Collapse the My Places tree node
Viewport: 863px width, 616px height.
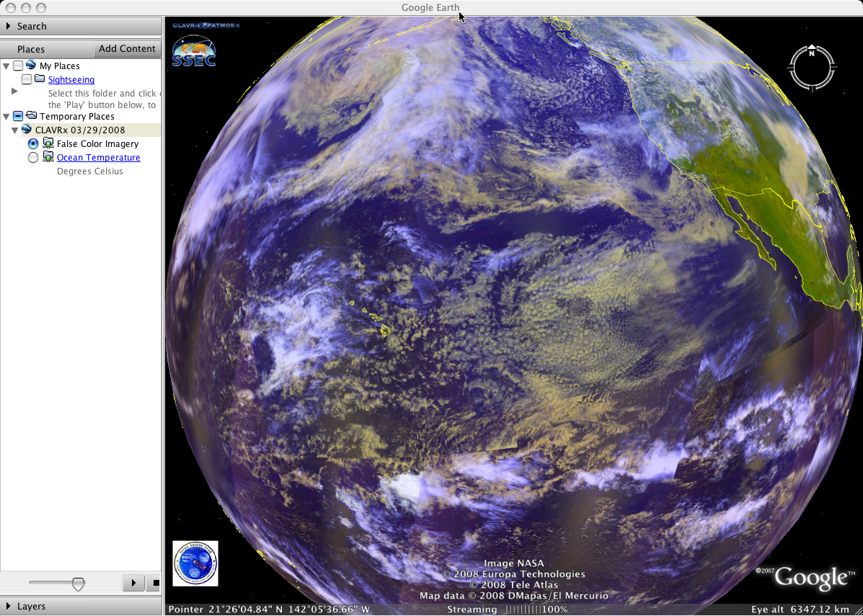point(6,66)
